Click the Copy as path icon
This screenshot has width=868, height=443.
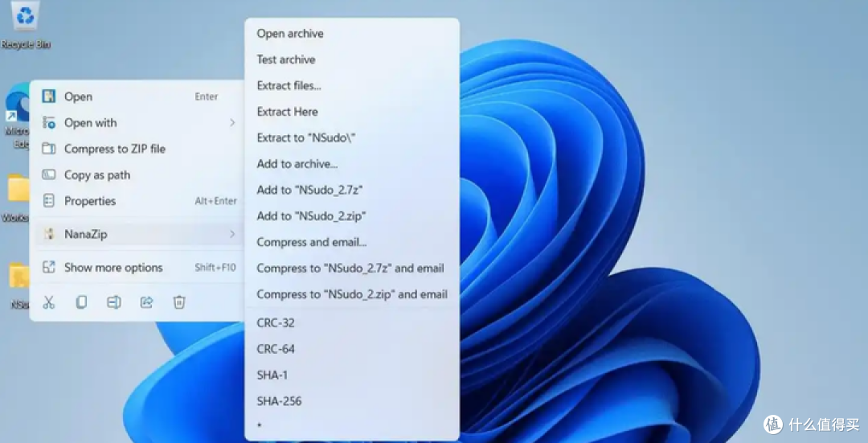click(49, 174)
